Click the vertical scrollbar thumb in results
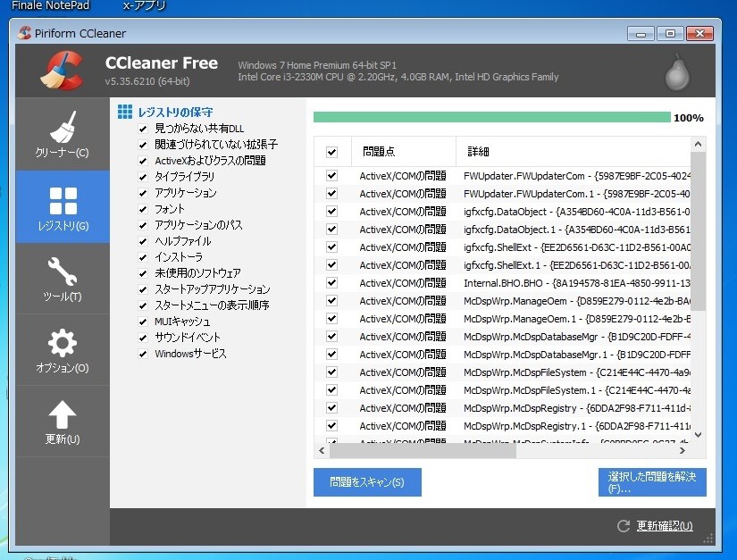This screenshot has width=737, height=560. [698, 231]
